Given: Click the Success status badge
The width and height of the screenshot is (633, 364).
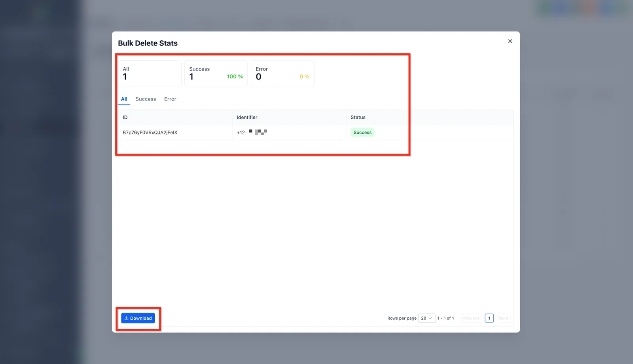Looking at the screenshot, I should [362, 133].
